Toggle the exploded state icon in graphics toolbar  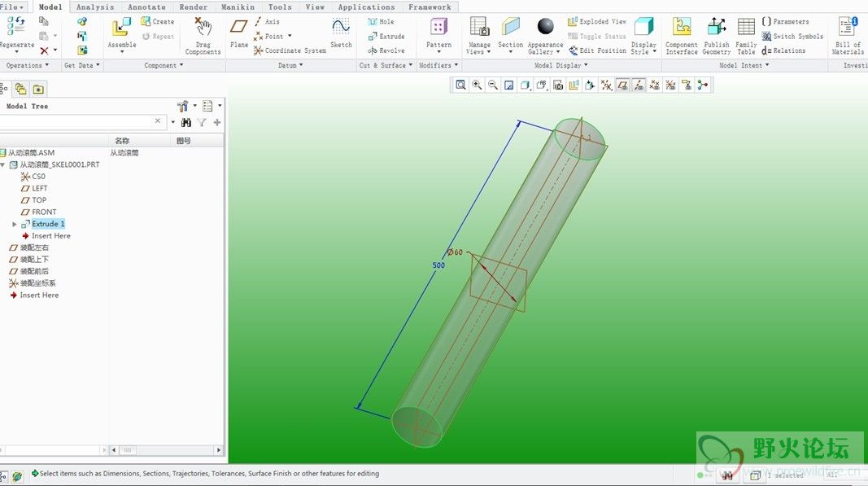(574, 85)
